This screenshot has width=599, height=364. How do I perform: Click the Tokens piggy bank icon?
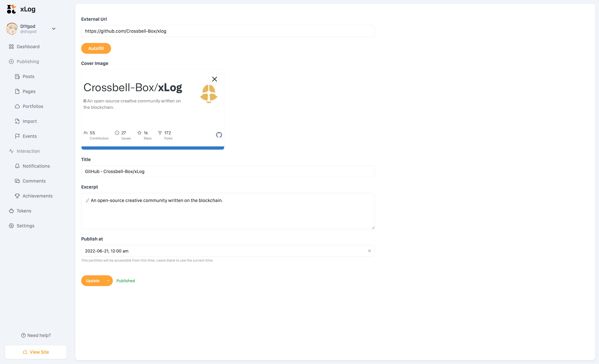(11, 211)
